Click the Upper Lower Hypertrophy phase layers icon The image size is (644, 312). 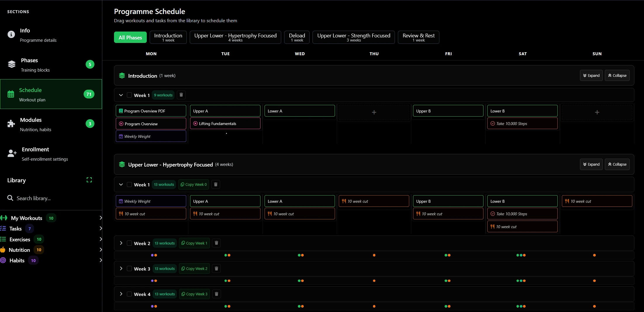pos(122,164)
